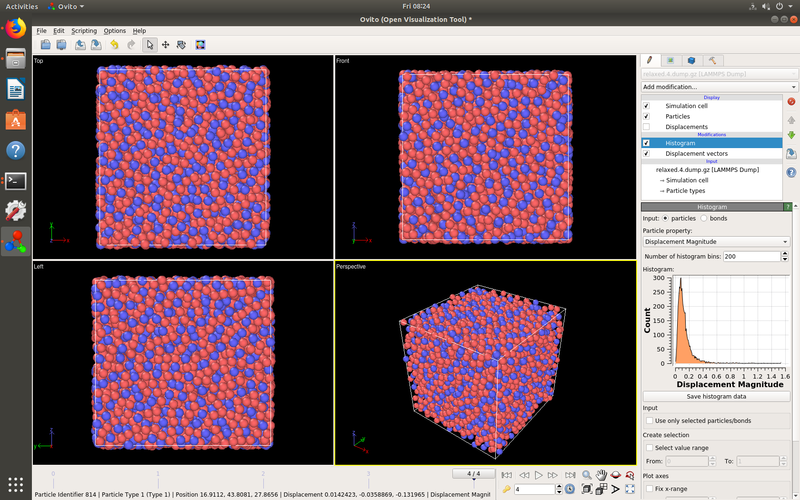Open the Help menu
This screenshot has height=500, width=800.
(x=139, y=31)
